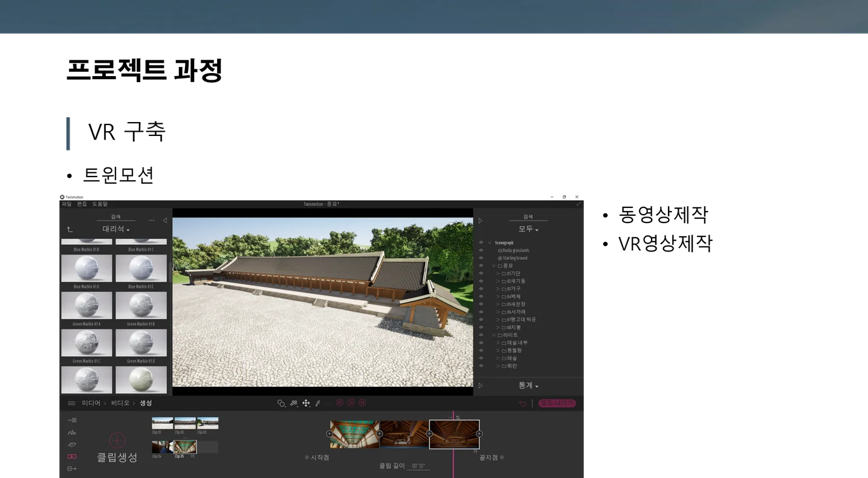Collapse the library panel with left triangle
This screenshot has width=868, height=478.
(x=164, y=221)
